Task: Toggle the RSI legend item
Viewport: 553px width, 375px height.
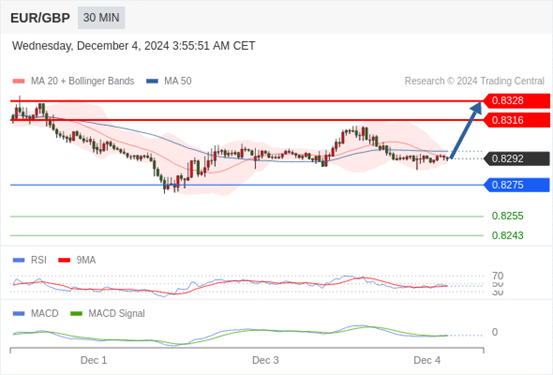Action: pos(30,260)
